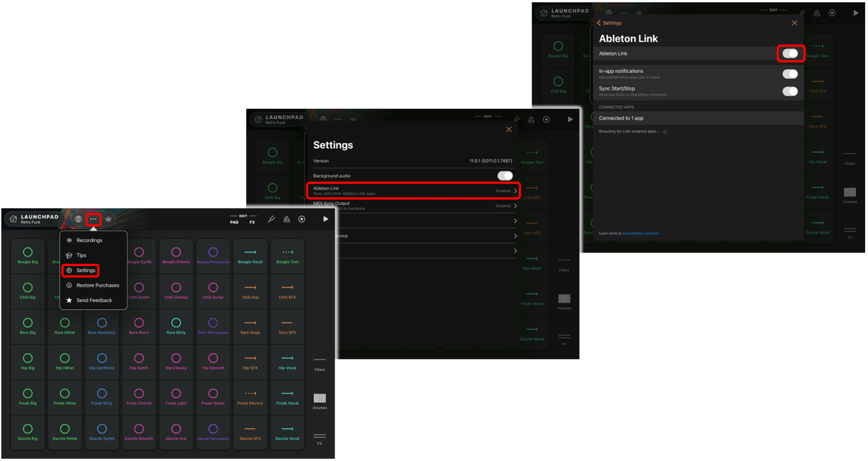Click metronome icon in Ableton Link window toolbar
The width and height of the screenshot is (868, 461).
pyautogui.click(x=817, y=13)
